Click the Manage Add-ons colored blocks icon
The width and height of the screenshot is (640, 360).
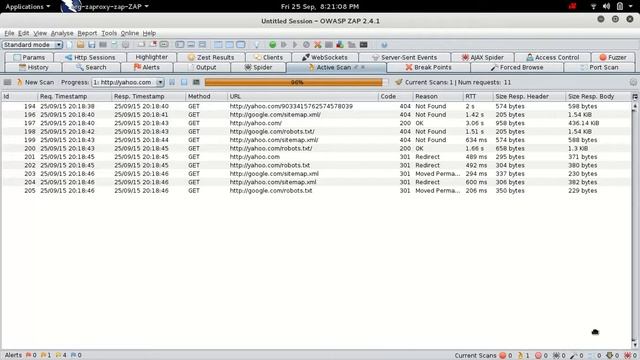pyautogui.click(x=340, y=44)
